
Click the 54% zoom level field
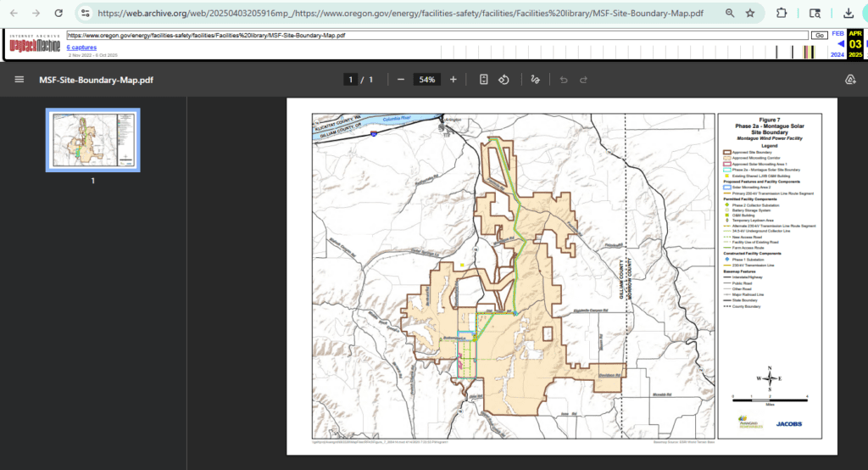pyautogui.click(x=427, y=79)
